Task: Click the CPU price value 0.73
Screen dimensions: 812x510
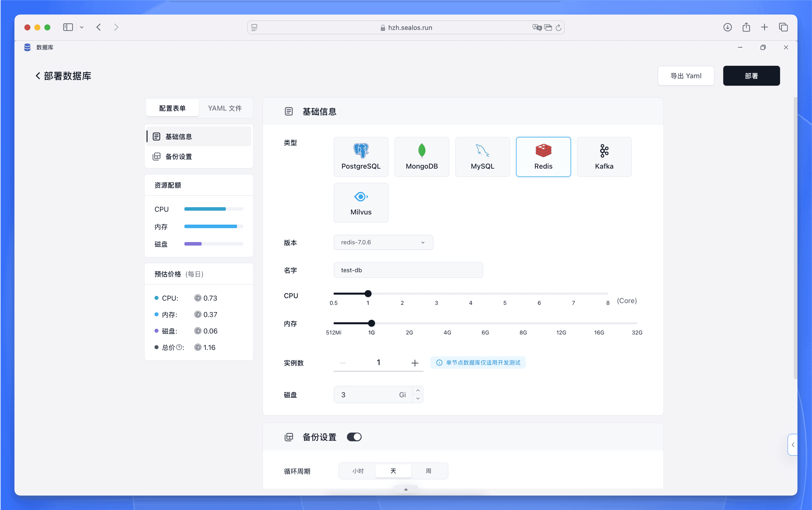Action: [x=210, y=298]
